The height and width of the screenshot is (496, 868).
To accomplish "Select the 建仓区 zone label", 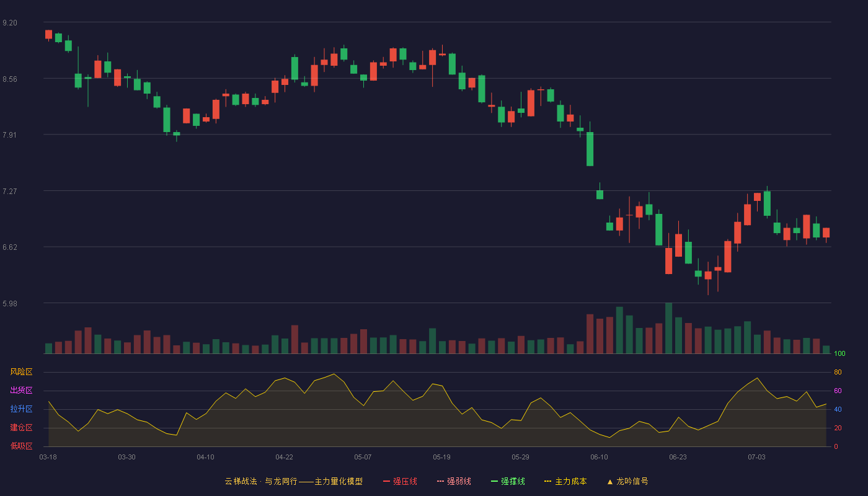I will (22, 428).
